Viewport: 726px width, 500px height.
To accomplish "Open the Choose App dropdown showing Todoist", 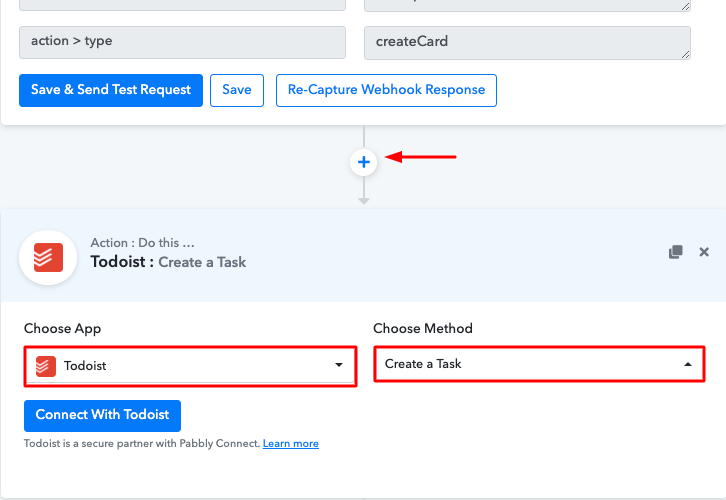I will 190,366.
